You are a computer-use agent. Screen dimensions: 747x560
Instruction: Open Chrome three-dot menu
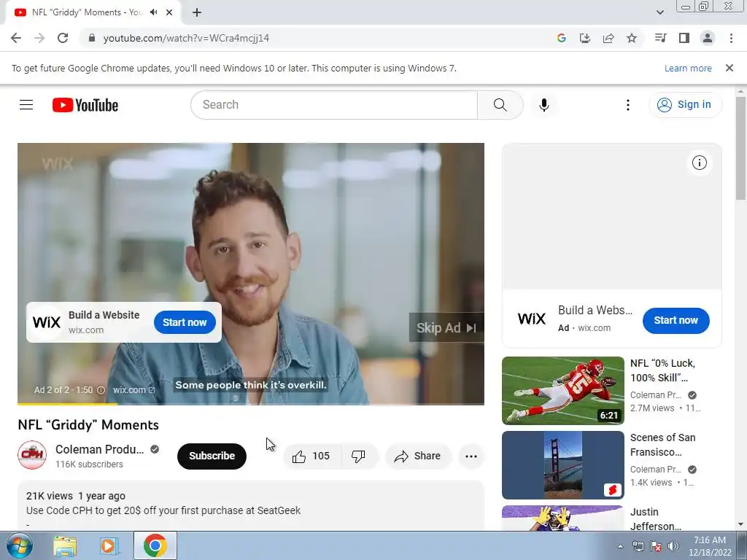coord(731,38)
